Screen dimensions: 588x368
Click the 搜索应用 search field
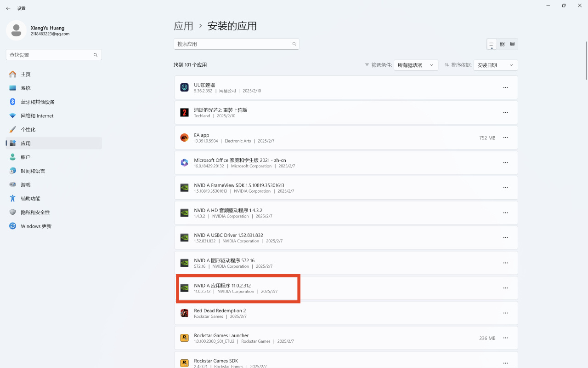pyautogui.click(x=237, y=44)
